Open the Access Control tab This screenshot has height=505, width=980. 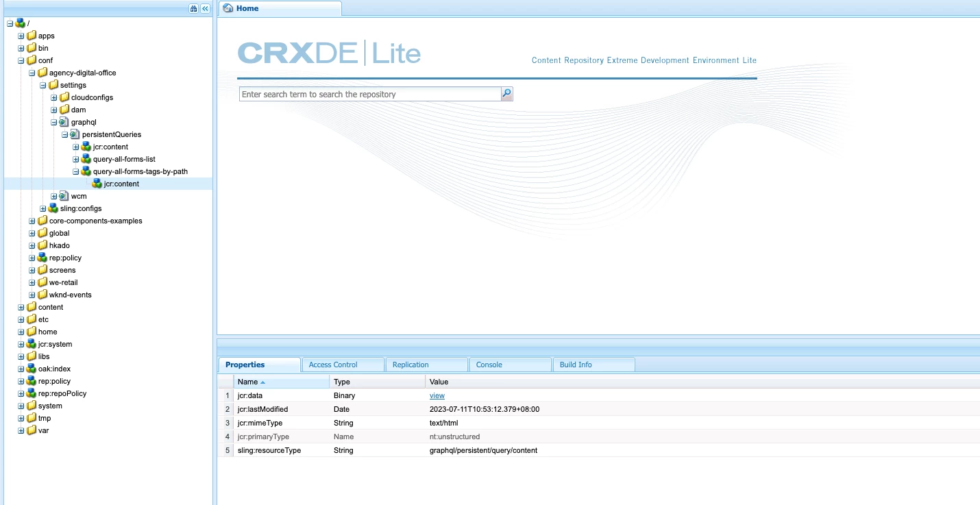tap(343, 365)
